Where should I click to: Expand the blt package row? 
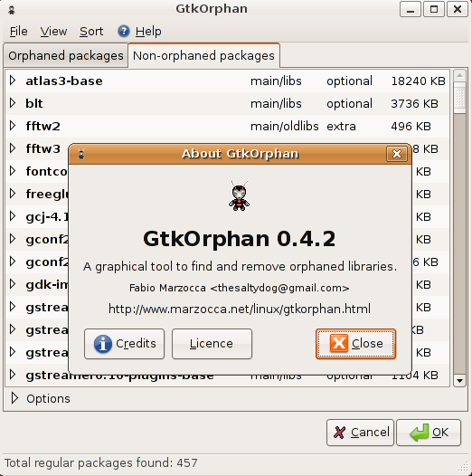click(x=13, y=103)
